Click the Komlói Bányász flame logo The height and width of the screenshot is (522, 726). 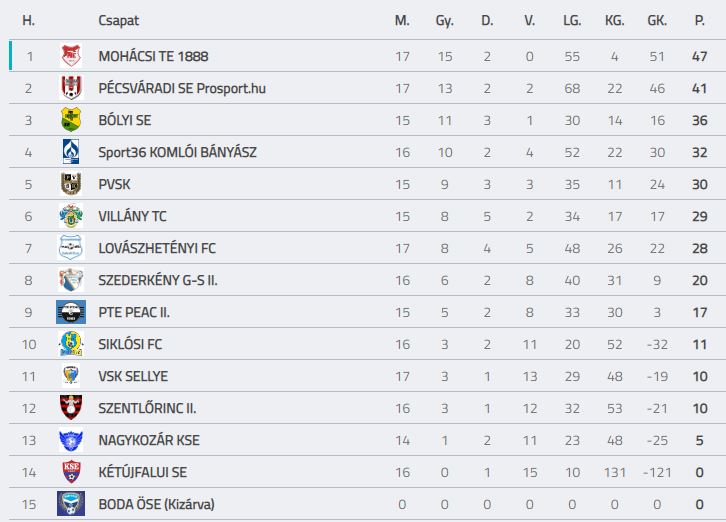71,152
